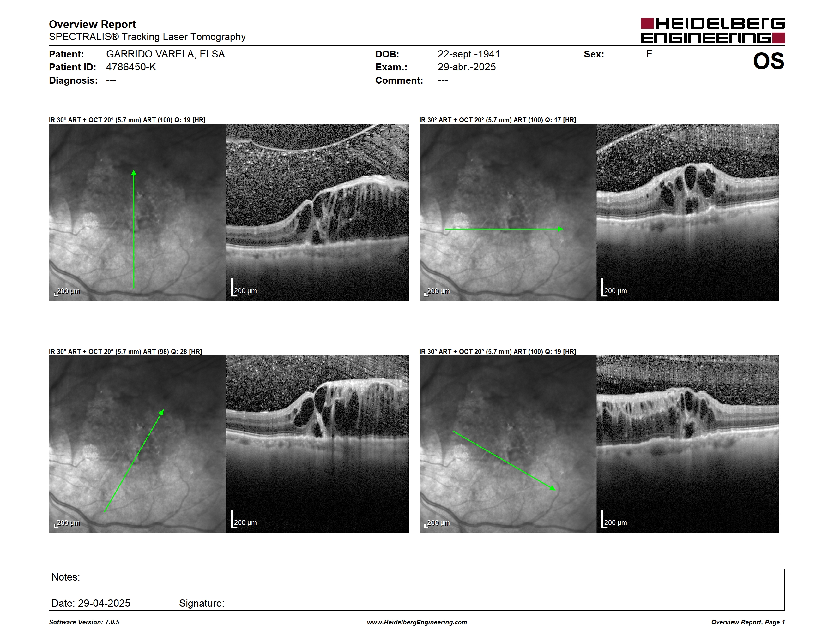
Task: Click the exam date "29-abr.-2025"
Action: [467, 67]
